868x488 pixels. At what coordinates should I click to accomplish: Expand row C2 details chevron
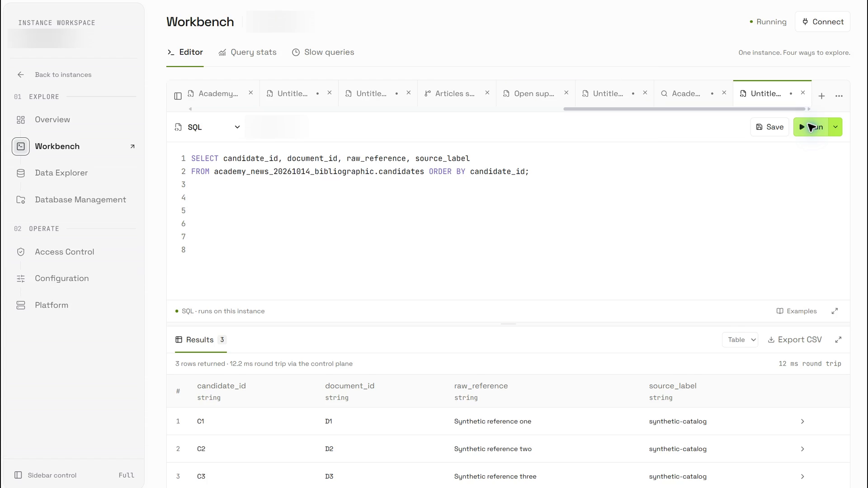(x=802, y=449)
